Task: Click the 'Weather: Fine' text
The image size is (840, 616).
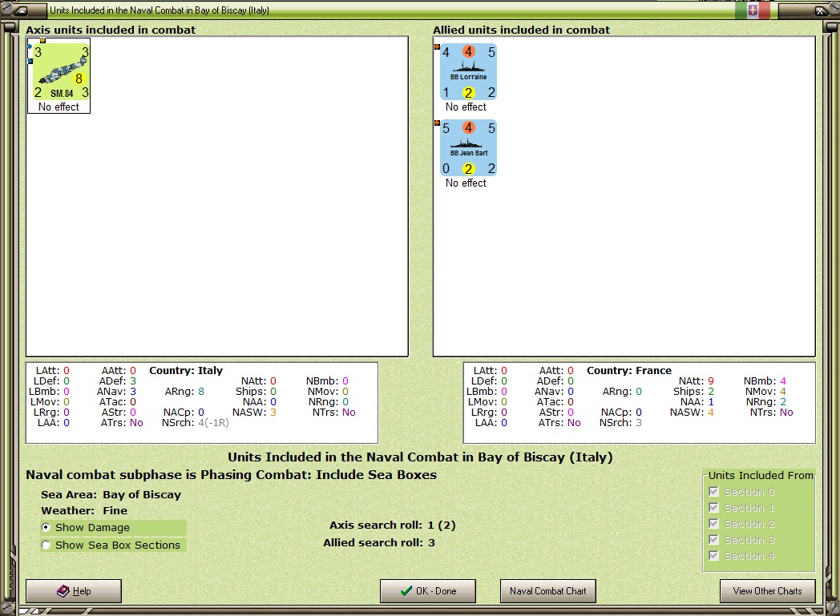Action: (84, 510)
